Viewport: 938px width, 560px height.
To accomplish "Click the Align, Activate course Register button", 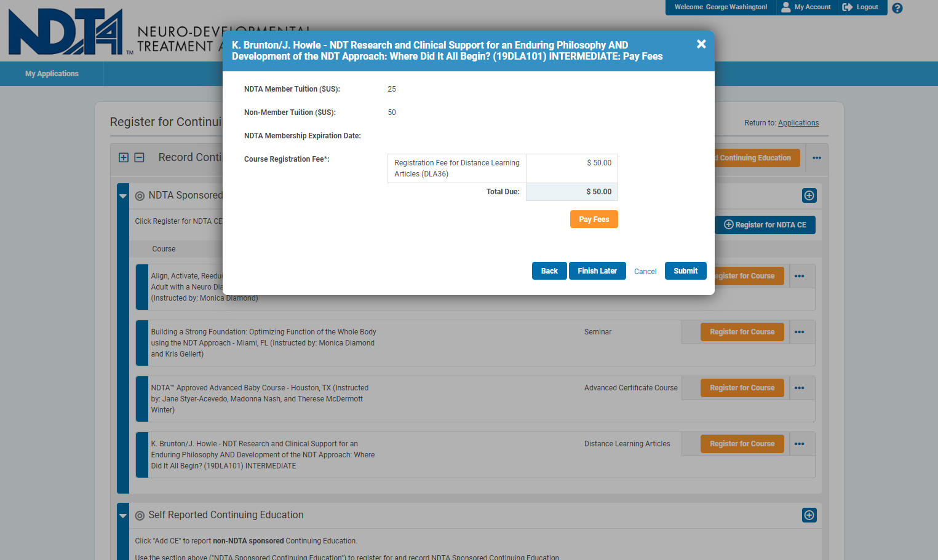I will (749, 276).
